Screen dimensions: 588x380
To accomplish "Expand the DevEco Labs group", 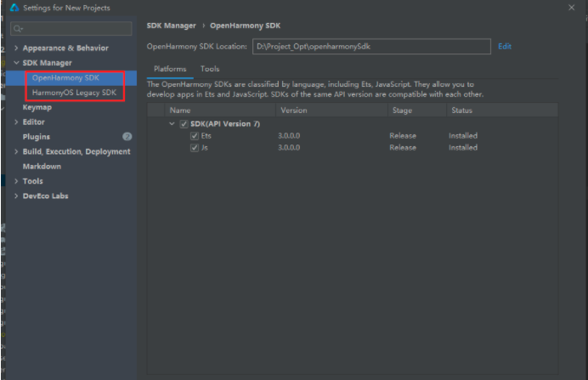I will (x=16, y=196).
